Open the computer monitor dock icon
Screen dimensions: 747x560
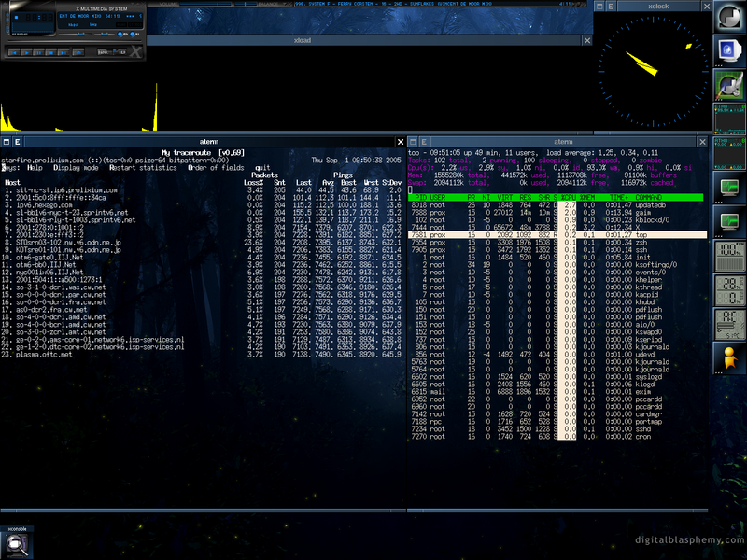[x=729, y=50]
